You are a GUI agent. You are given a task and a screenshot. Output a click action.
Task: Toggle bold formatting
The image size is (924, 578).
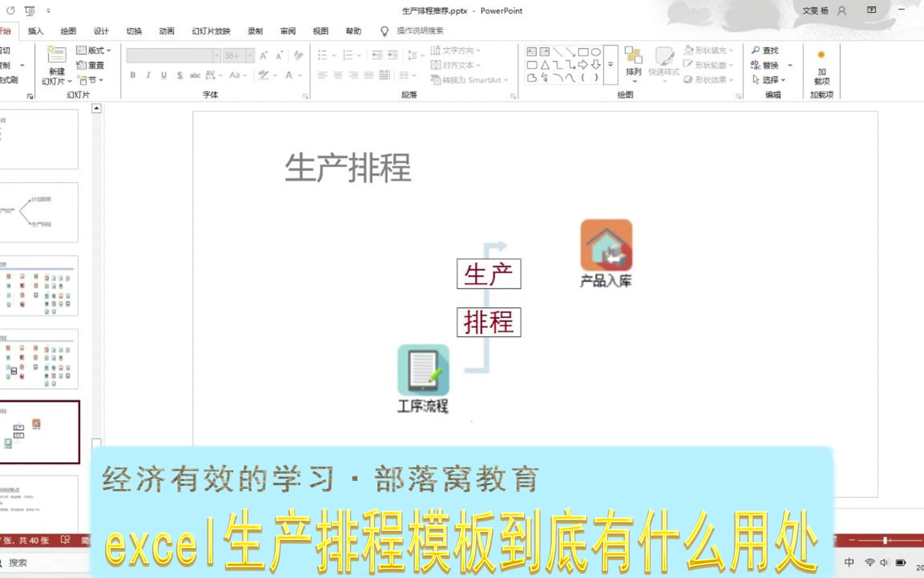(x=133, y=75)
